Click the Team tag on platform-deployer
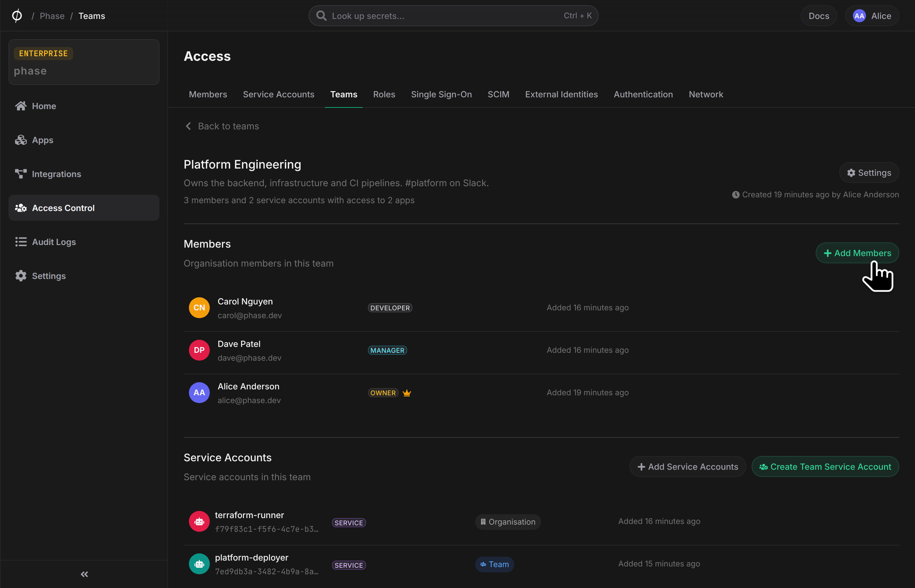The image size is (915, 588). [x=494, y=564]
